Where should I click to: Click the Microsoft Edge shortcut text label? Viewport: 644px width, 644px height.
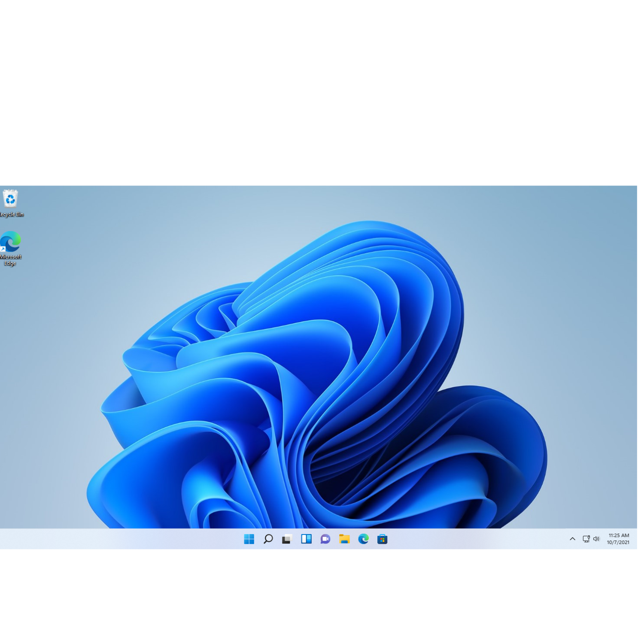point(10,260)
